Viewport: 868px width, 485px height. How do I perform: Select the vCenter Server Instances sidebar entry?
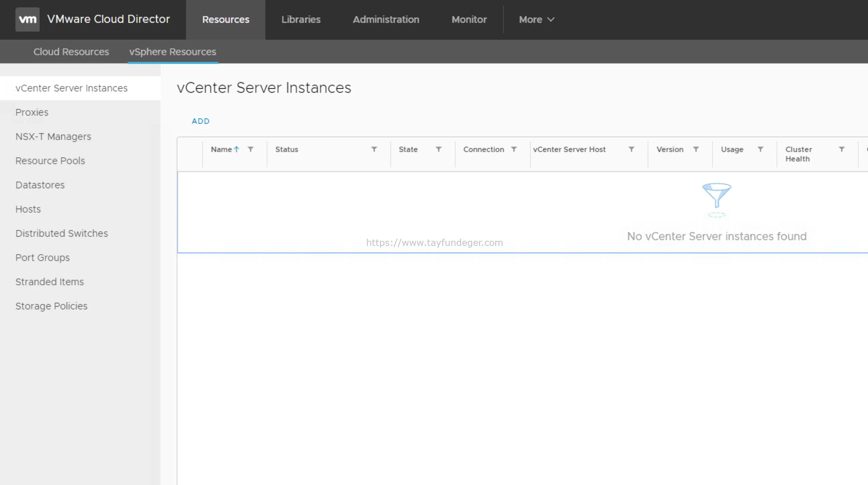pyautogui.click(x=71, y=88)
